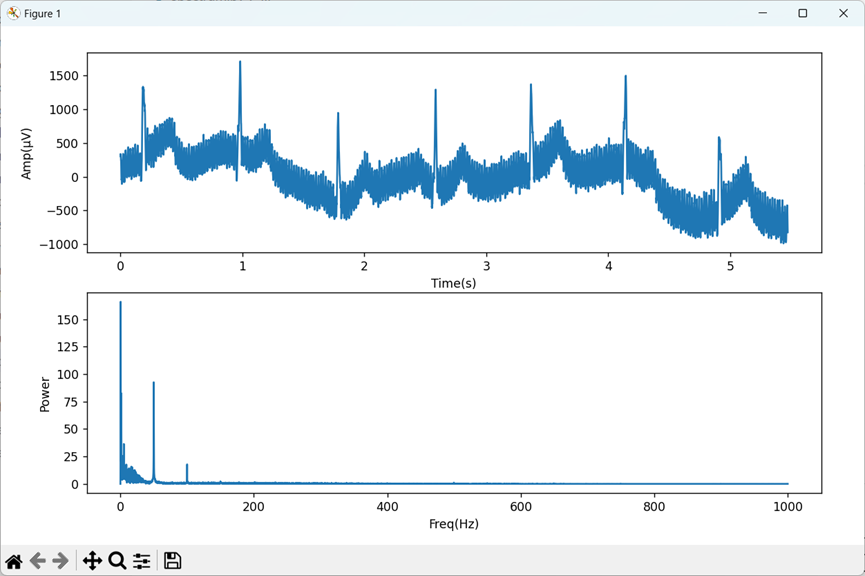Reset the plot view with Home icon
This screenshot has height=576, width=865.
click(x=14, y=561)
